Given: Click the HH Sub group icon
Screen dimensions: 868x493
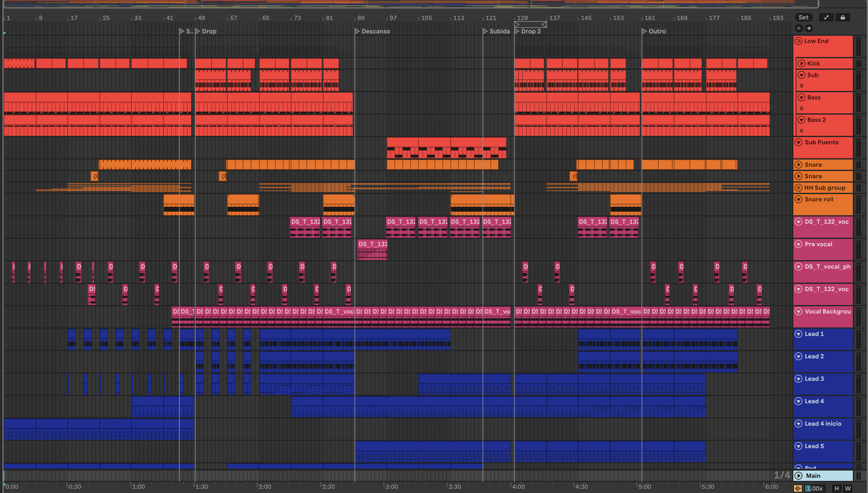Looking at the screenshot, I should pyautogui.click(x=798, y=188).
